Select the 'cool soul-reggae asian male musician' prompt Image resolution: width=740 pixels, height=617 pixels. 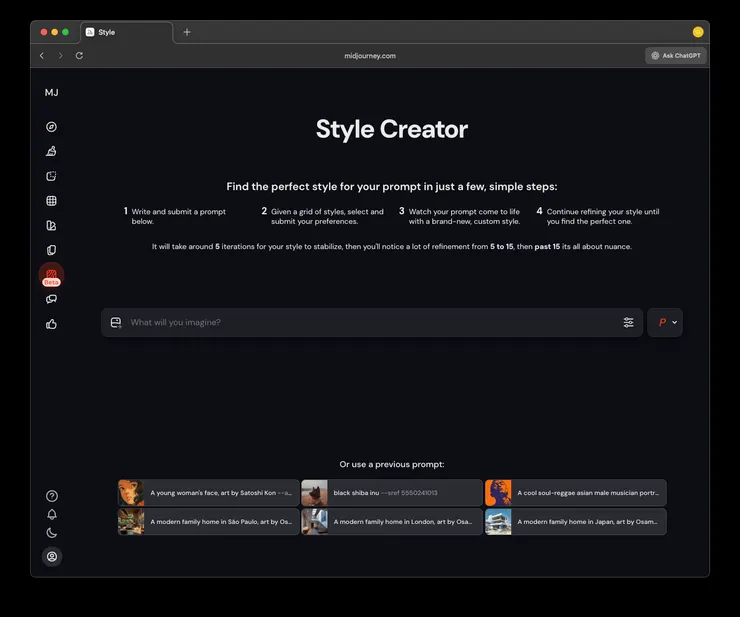[576, 493]
